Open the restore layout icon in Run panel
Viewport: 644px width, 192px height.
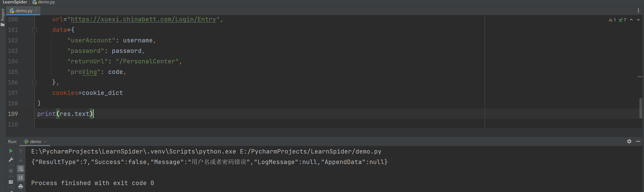click(11, 182)
